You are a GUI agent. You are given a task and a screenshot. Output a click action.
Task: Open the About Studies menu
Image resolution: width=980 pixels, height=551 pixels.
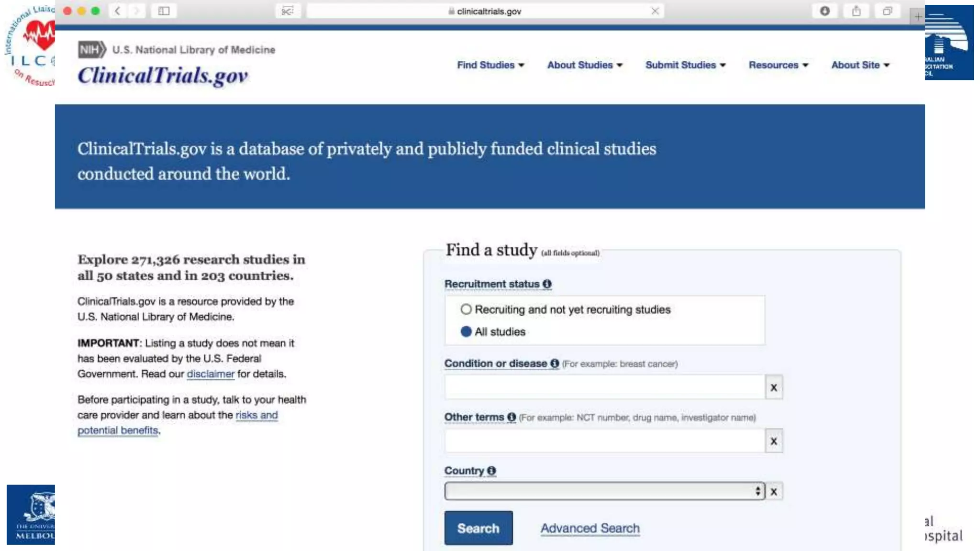click(x=585, y=65)
